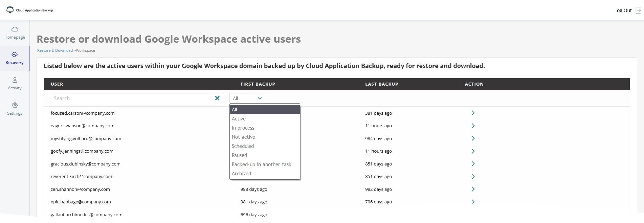Open actions for eager.swanson@company.com
644x223 pixels.
(x=473, y=126)
